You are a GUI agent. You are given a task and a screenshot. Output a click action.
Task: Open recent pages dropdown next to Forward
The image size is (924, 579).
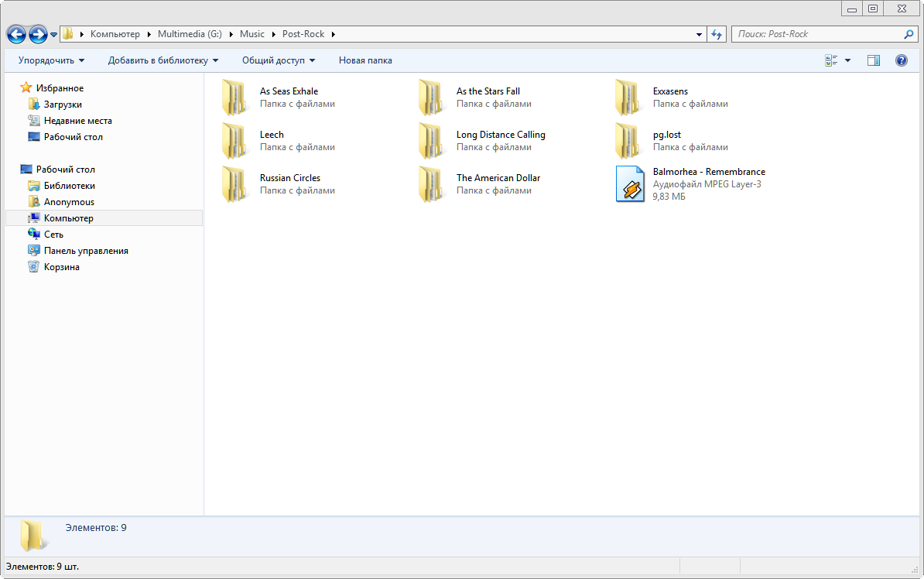tap(53, 35)
